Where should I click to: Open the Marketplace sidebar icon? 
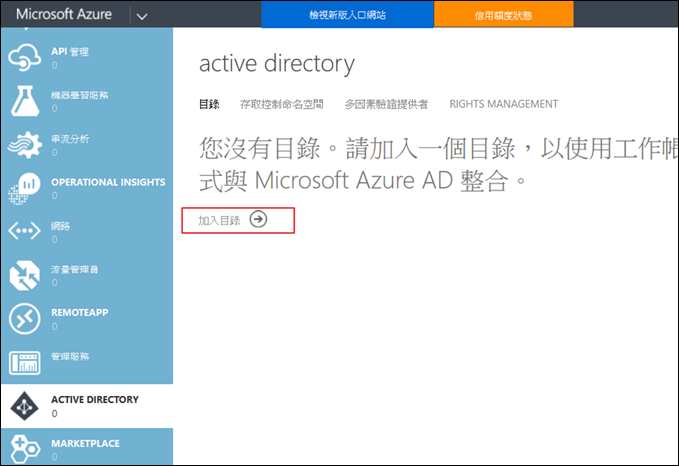coord(24,447)
